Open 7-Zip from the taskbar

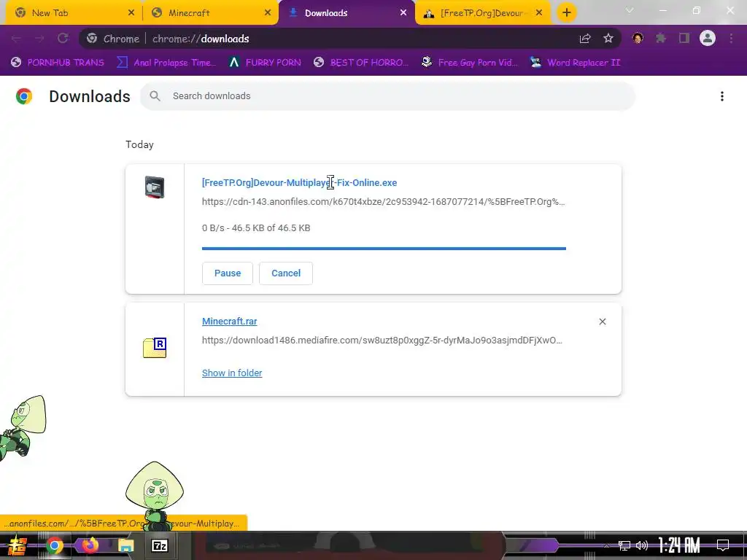point(159,545)
